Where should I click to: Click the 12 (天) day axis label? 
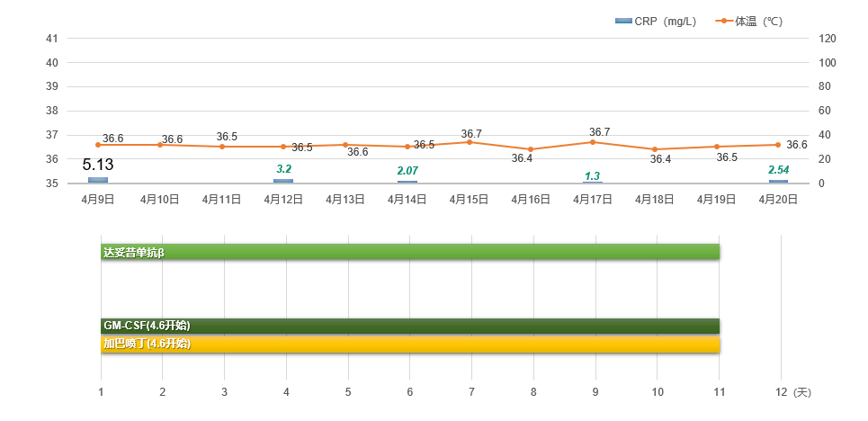[x=792, y=392]
